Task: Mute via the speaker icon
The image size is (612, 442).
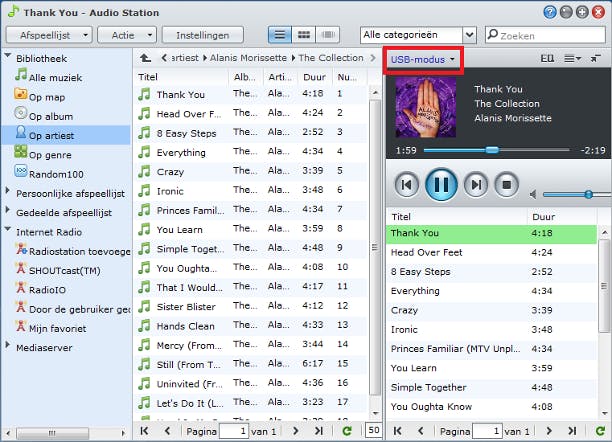Action: click(x=533, y=194)
